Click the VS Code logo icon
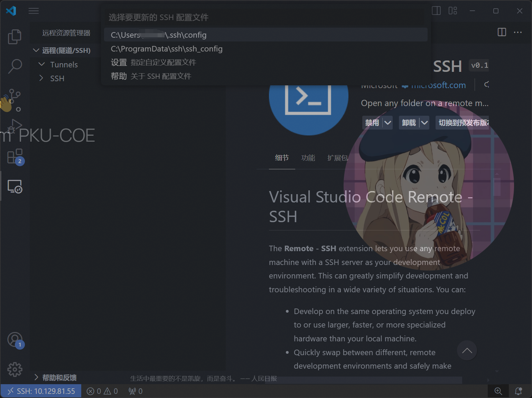 [x=11, y=11]
